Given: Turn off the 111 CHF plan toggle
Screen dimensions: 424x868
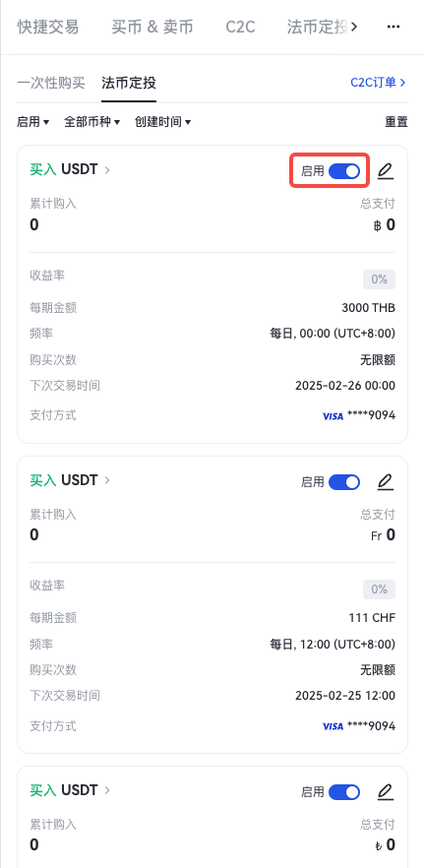Looking at the screenshot, I should tap(344, 482).
